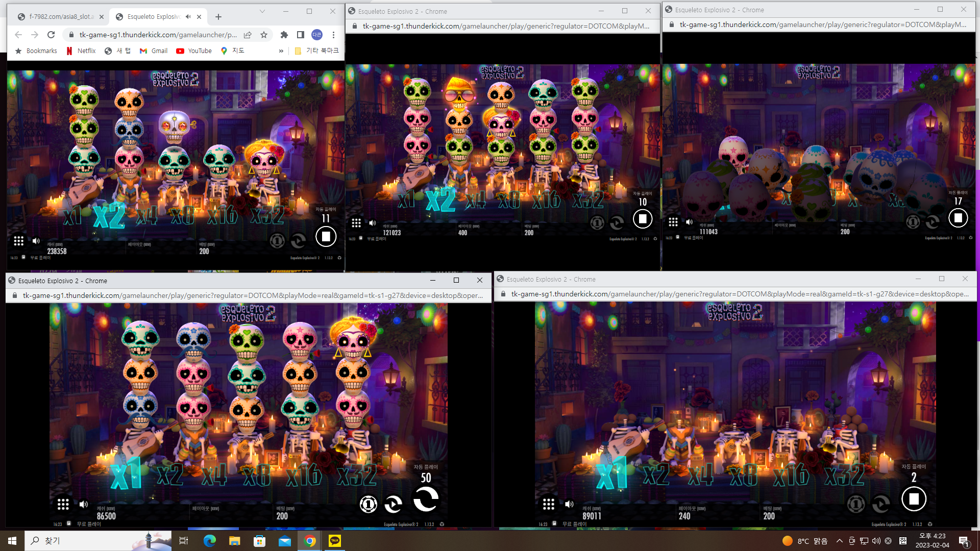Screen dimensions: 980x551
Task: Click autoplay icon in the 89011 balance game
Action: [880, 505]
